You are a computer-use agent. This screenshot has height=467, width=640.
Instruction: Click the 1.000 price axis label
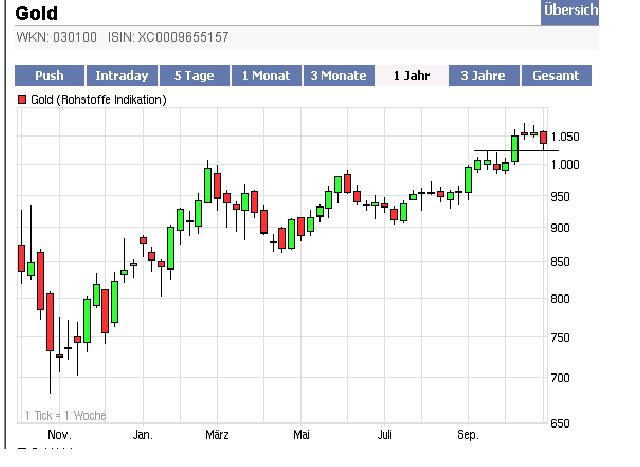pyautogui.click(x=565, y=165)
